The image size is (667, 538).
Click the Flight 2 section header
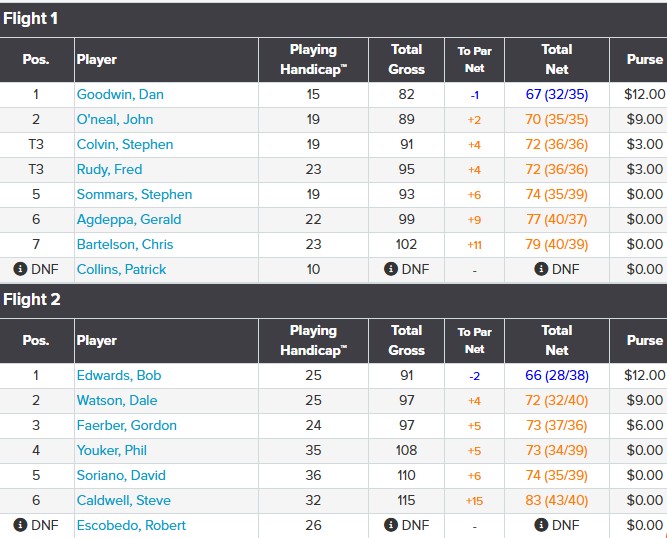pyautogui.click(x=31, y=299)
